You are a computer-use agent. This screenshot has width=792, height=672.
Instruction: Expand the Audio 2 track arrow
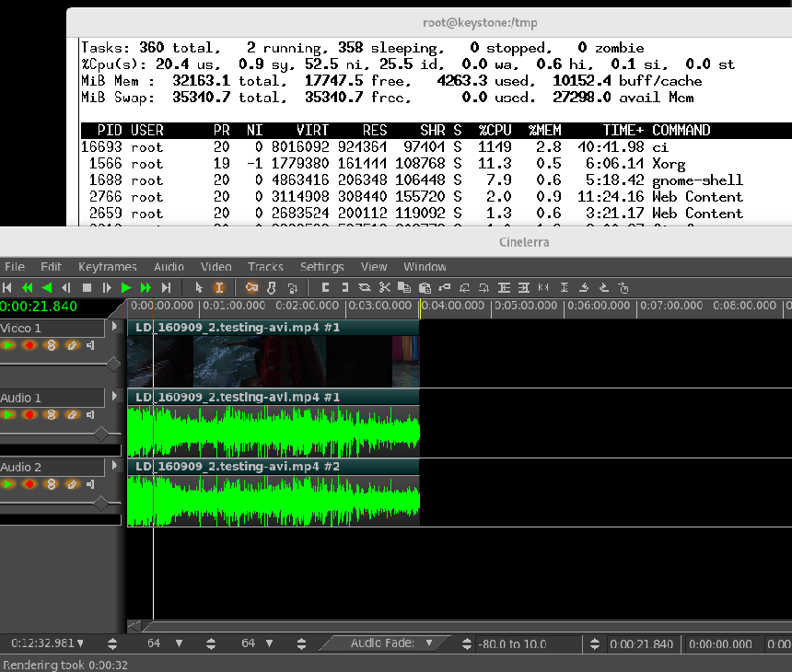[x=115, y=466]
